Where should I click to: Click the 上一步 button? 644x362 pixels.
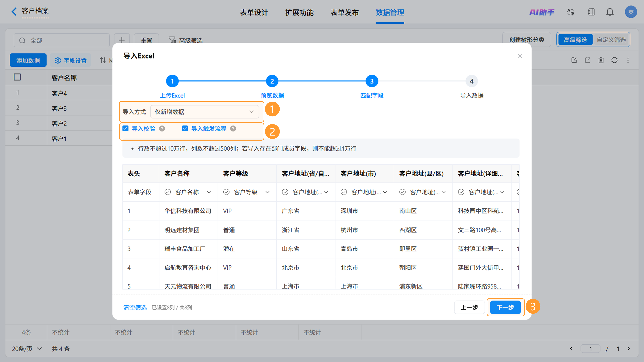469,307
